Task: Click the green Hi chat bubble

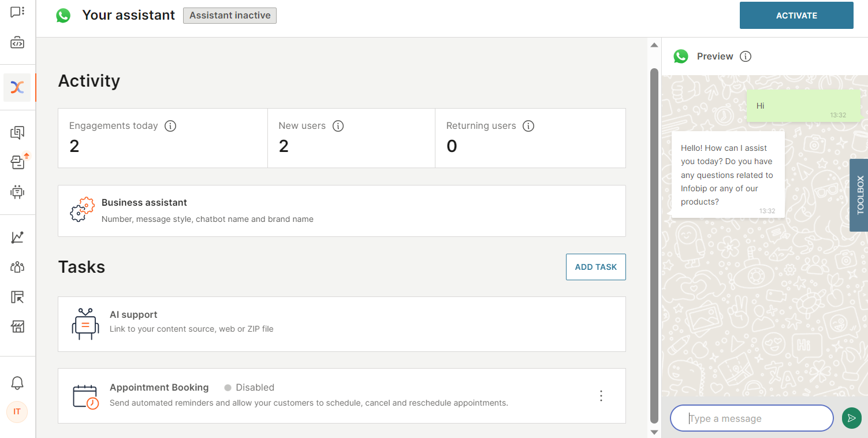Action: click(803, 106)
